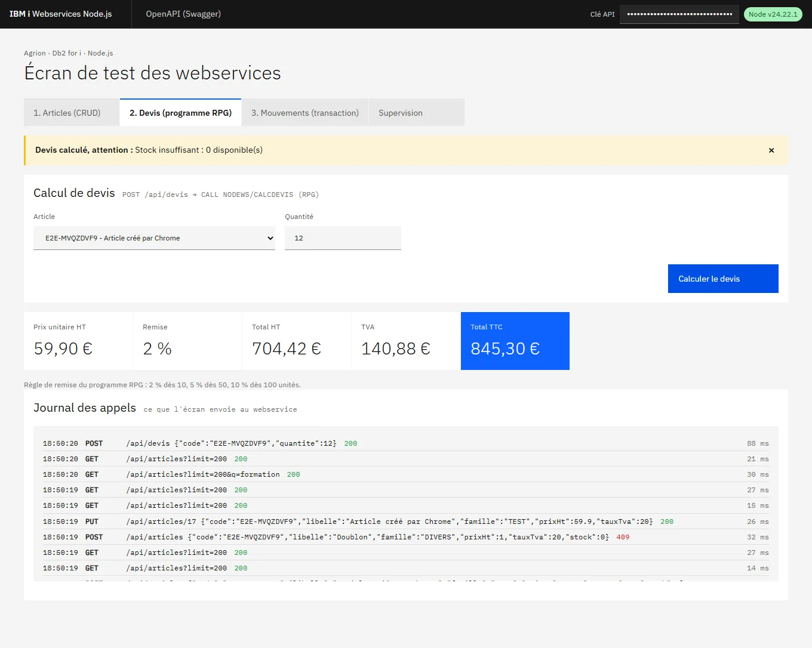The width and height of the screenshot is (812, 648).
Task: Click the 26 ms duration in journal
Action: click(x=758, y=522)
